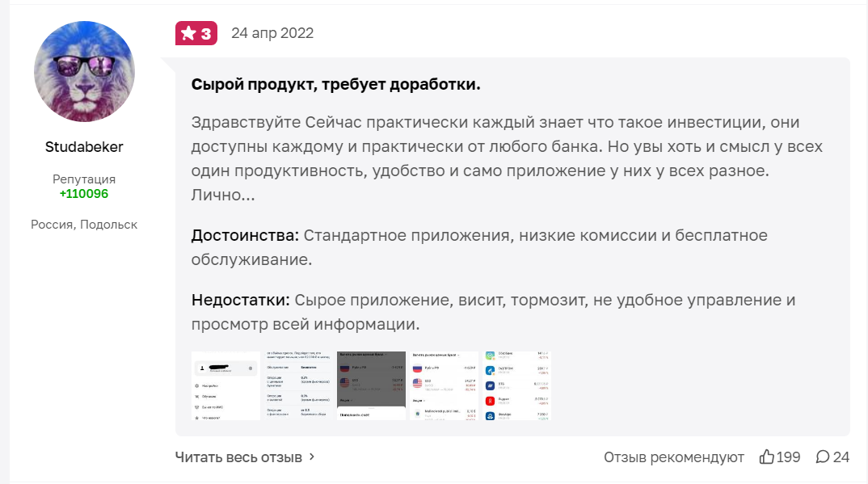Select the comment count 24
The height and width of the screenshot is (484, 868).
(x=841, y=457)
